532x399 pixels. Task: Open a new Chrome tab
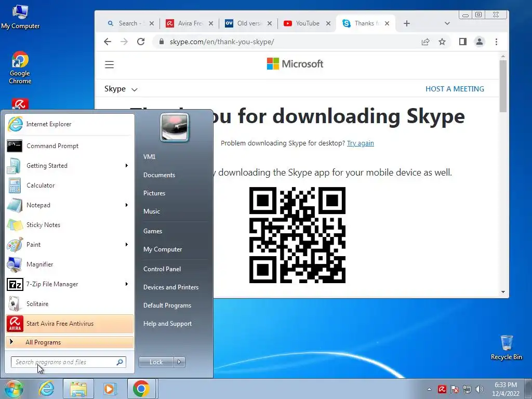coord(407,23)
